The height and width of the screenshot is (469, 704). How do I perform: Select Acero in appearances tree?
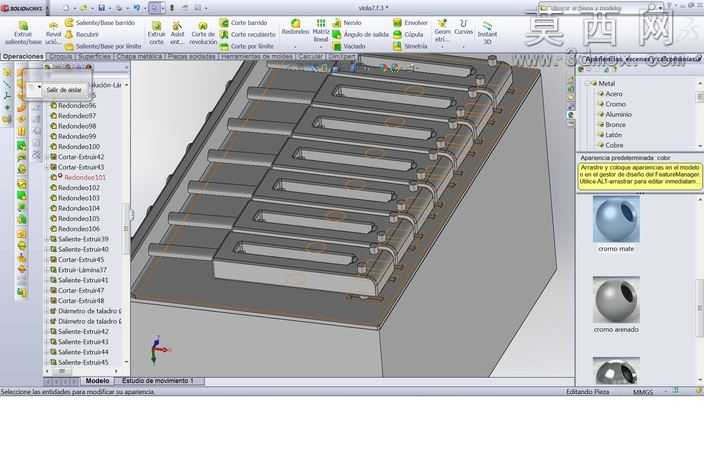point(609,94)
